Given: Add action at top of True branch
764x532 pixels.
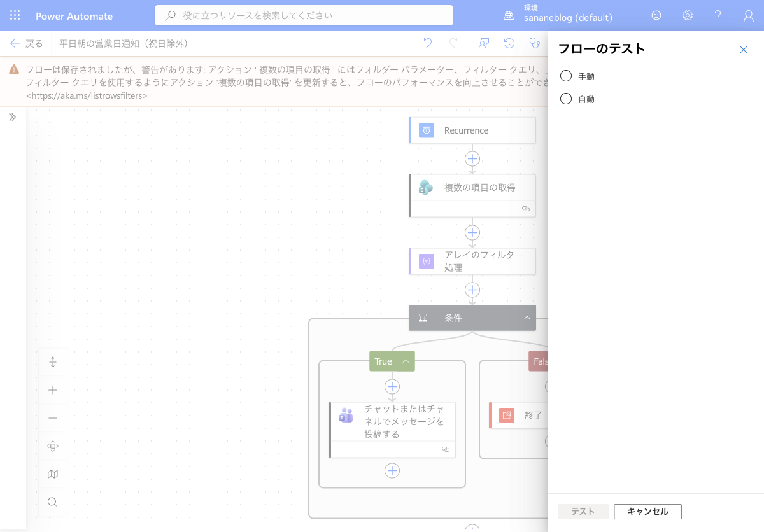Looking at the screenshot, I should [392, 386].
